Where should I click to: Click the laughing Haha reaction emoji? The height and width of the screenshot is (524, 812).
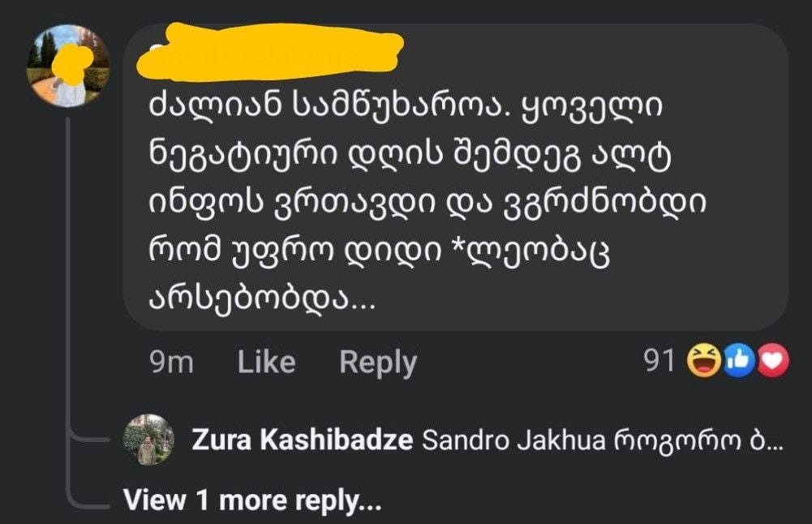[703, 361]
